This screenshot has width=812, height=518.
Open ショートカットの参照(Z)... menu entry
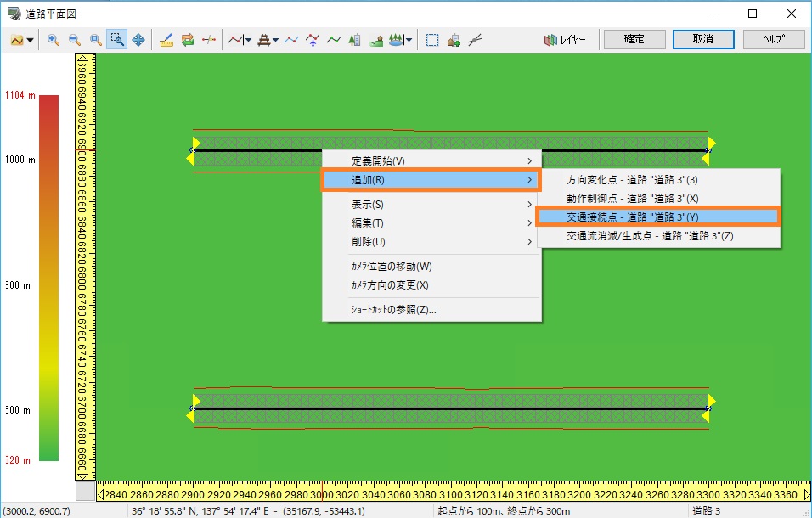click(431, 310)
